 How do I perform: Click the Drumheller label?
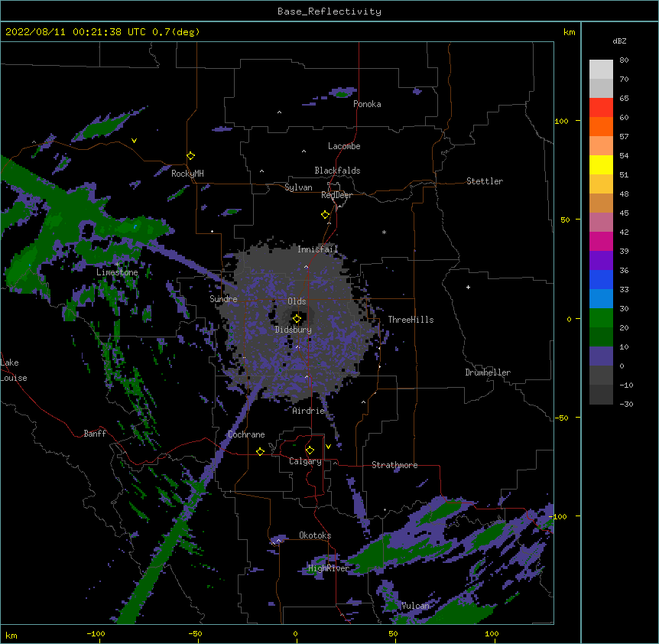coord(488,372)
